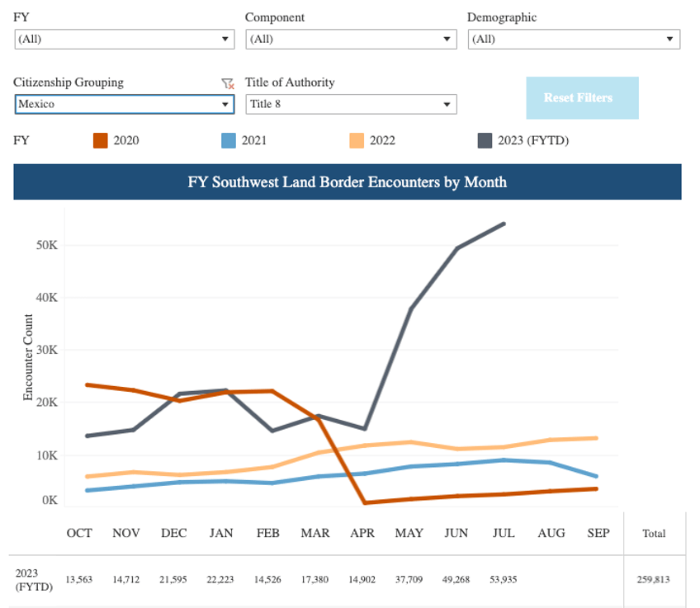This screenshot has height=608, width=700.
Task: Select the 2021 blue legend swatch
Action: click(229, 140)
